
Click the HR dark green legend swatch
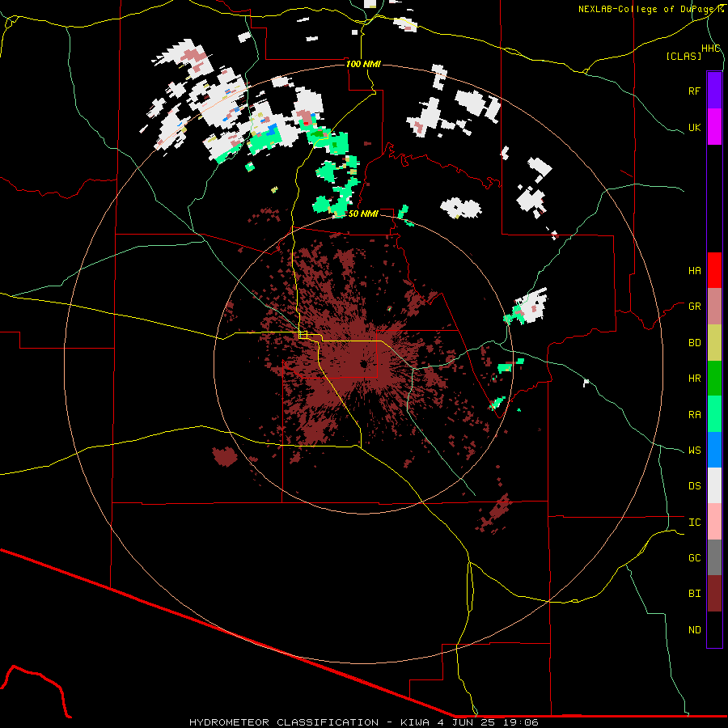click(714, 379)
